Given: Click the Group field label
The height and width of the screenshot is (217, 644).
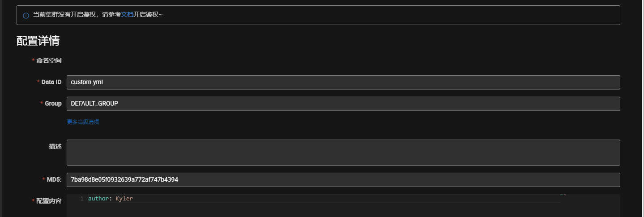Looking at the screenshot, I should click(x=53, y=104).
